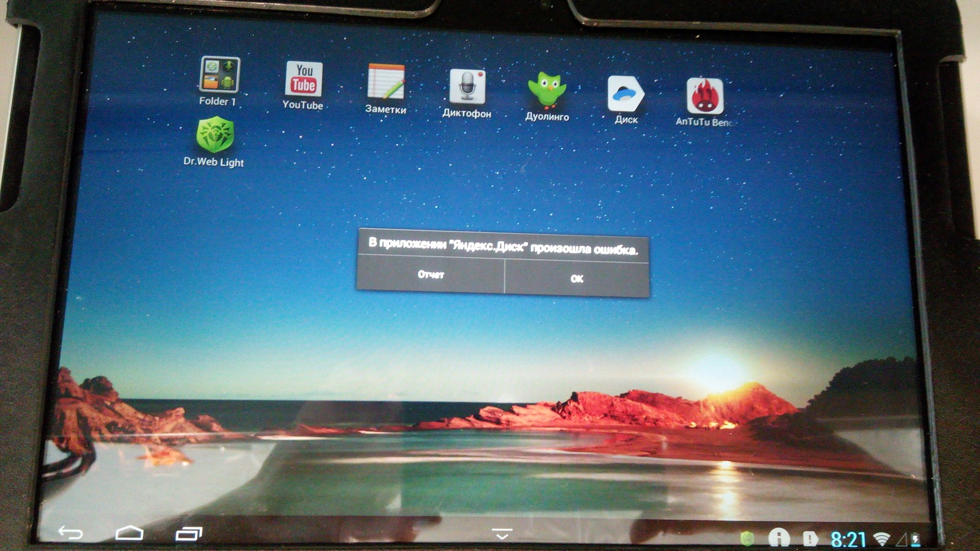The height and width of the screenshot is (551, 980).
Task: Open the round info notification icon
Action: (x=779, y=538)
